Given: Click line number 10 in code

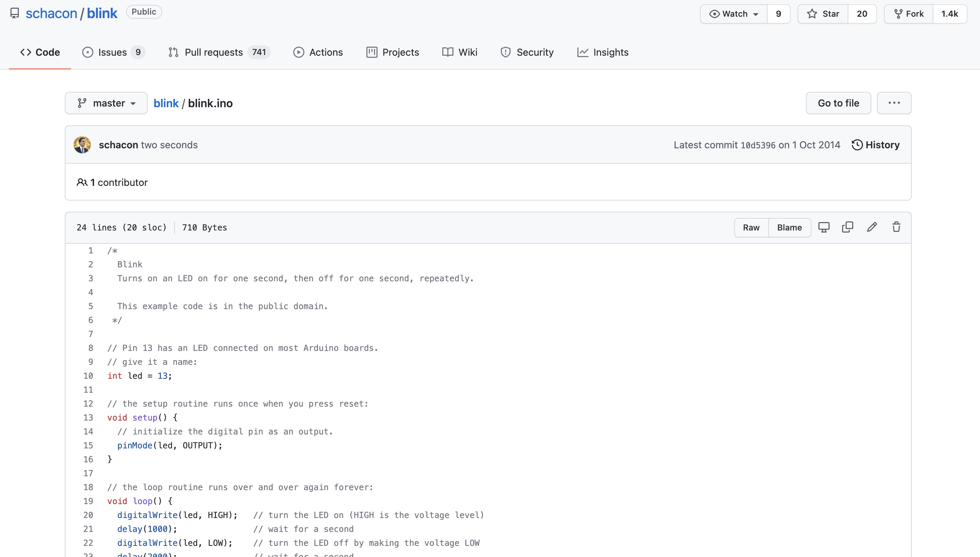Looking at the screenshot, I should (x=88, y=376).
